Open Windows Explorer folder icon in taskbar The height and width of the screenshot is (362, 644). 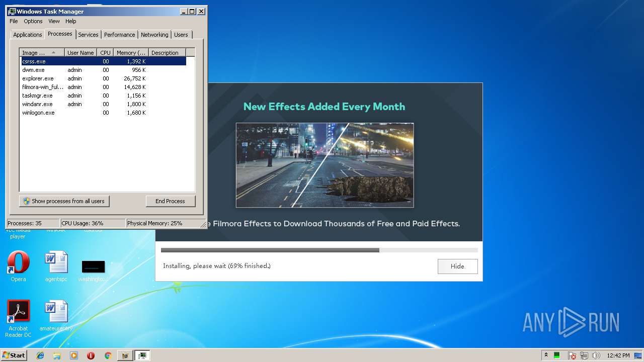[57, 355]
